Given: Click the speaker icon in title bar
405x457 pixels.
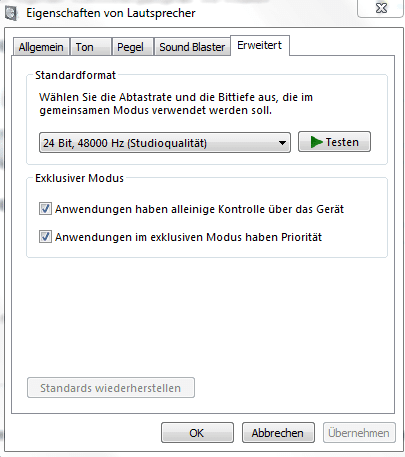Looking at the screenshot, I should click(11, 13).
